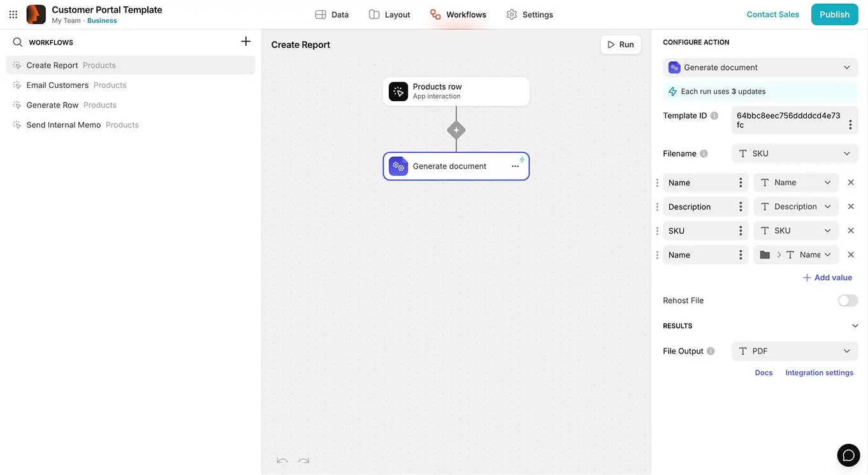Switch to the Data tab

331,14
